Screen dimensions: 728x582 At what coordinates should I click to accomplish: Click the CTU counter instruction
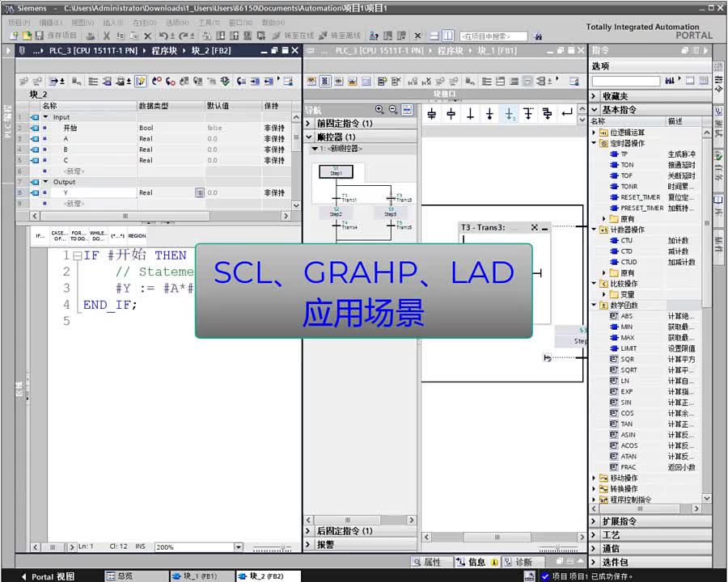coord(626,240)
